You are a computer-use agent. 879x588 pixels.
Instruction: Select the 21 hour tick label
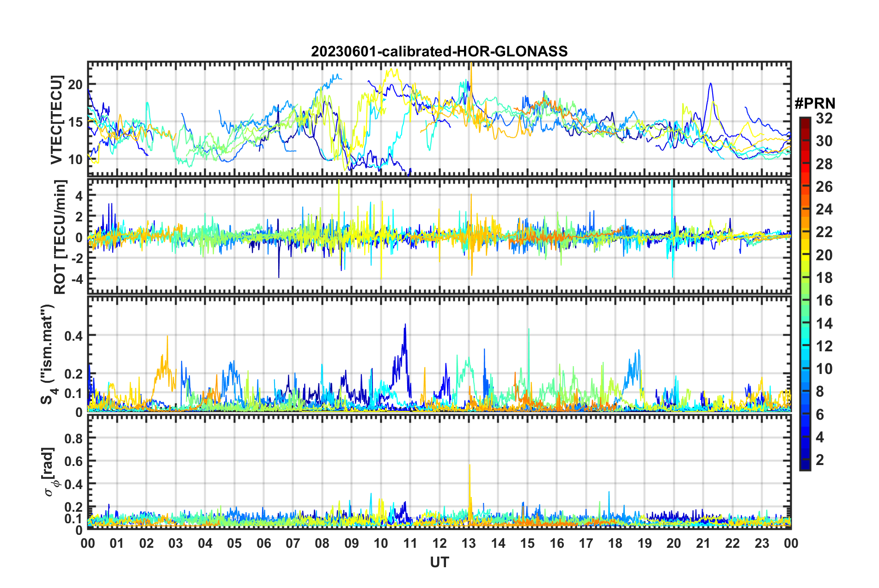click(x=703, y=543)
